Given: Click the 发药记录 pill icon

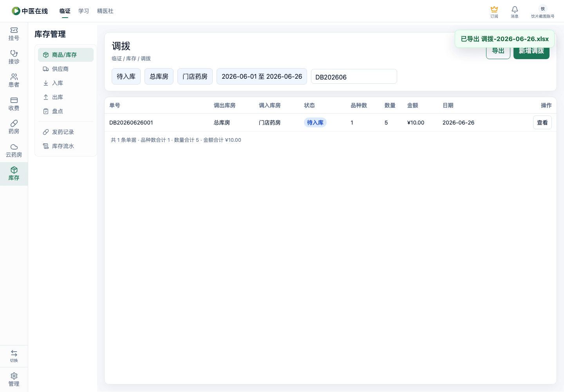Looking at the screenshot, I should coord(46,132).
